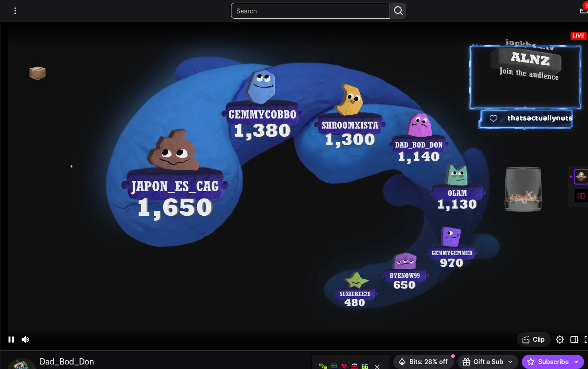Click the green star avatar above SUZIEBEE20

357,280
